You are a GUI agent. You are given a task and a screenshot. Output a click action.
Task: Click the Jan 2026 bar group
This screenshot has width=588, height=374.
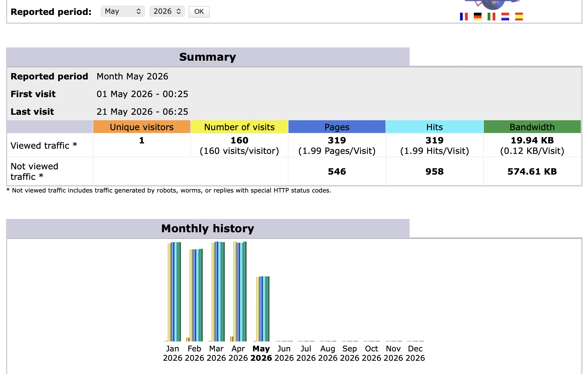(173, 292)
